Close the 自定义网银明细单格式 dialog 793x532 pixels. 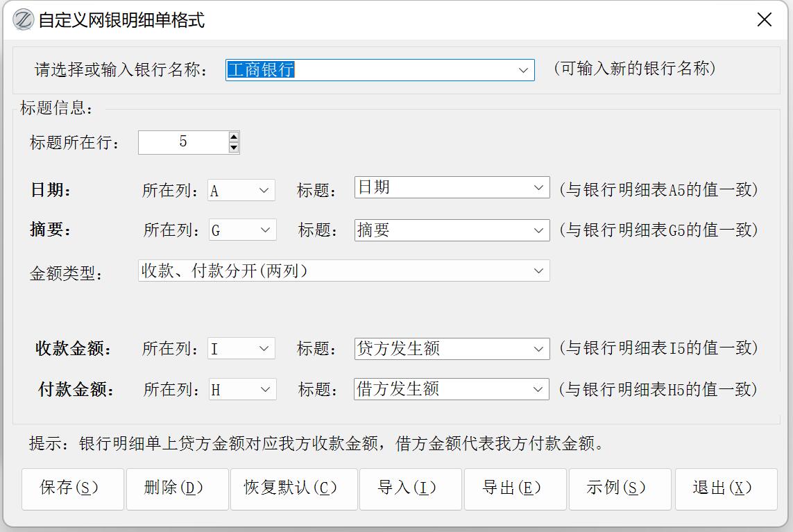point(764,20)
